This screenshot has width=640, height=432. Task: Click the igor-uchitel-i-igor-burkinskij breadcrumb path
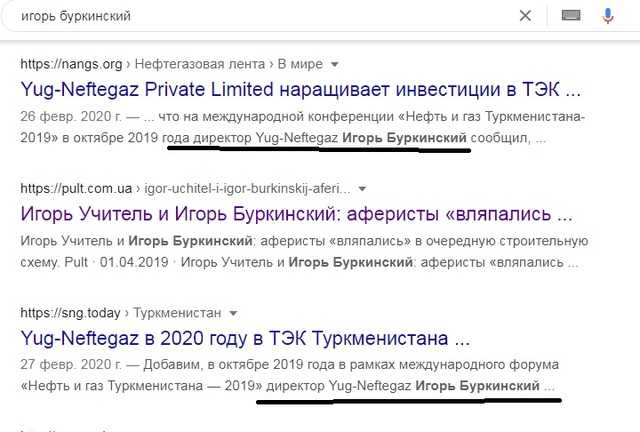pos(247,189)
